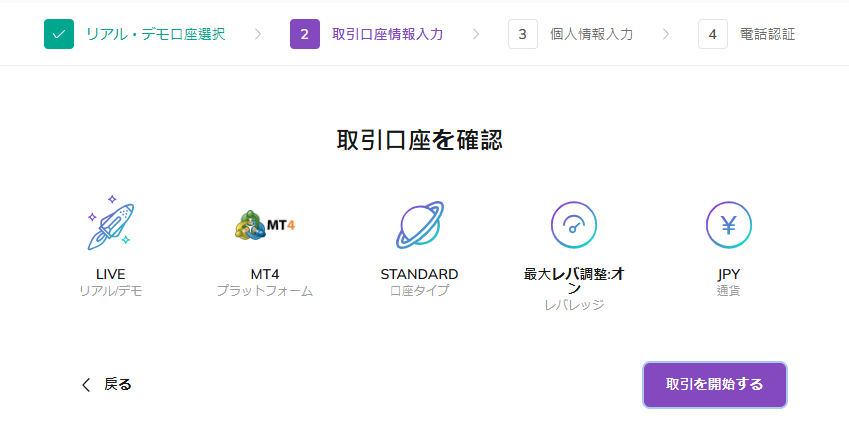Open the 取引口座情報入力 step
This screenshot has height=441, width=849.
click(x=387, y=34)
